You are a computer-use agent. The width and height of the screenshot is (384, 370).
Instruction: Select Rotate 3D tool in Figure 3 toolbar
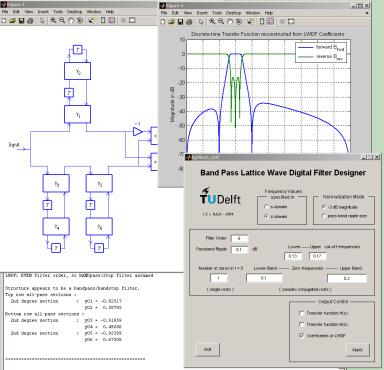pos(80,21)
